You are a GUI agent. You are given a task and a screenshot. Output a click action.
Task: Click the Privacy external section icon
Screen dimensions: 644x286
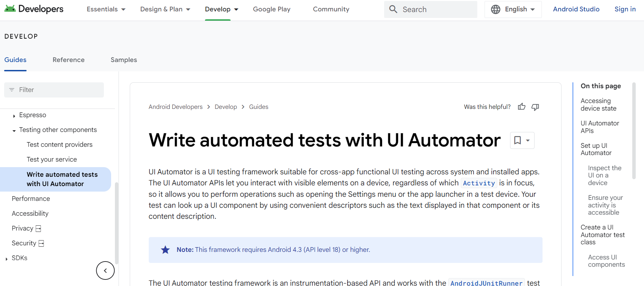pos(38,228)
